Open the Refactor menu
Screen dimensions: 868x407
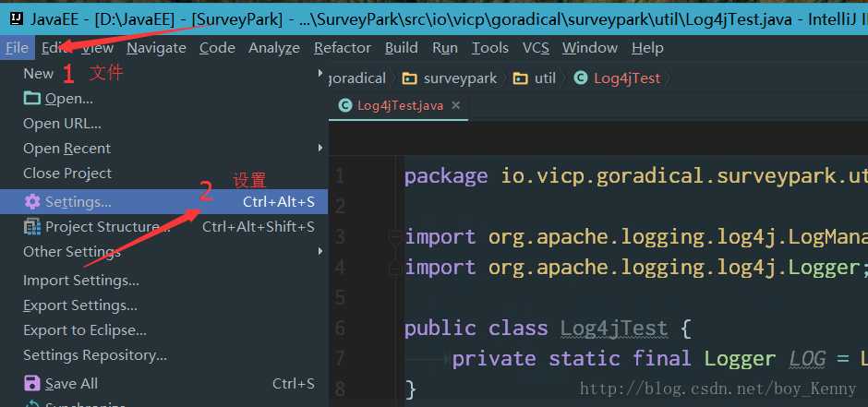tap(343, 48)
